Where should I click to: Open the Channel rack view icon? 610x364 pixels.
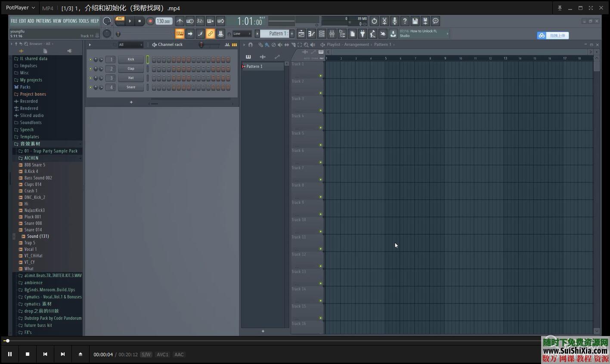point(322,34)
